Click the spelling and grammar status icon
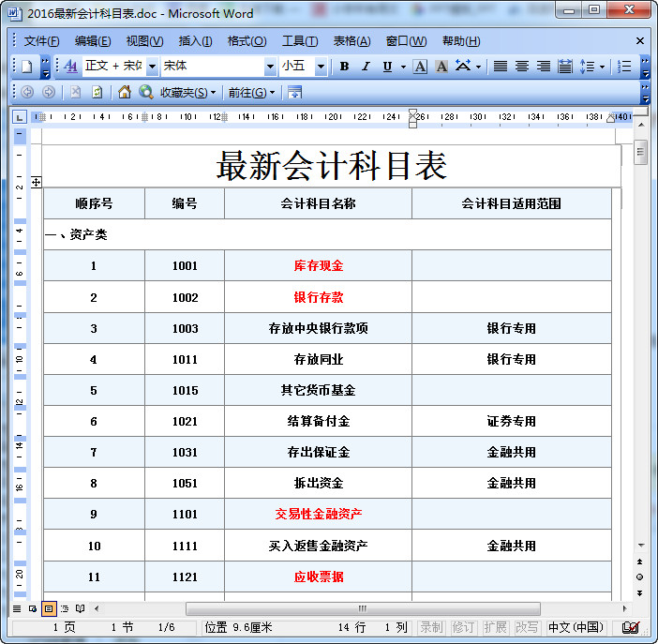 pos(631,628)
